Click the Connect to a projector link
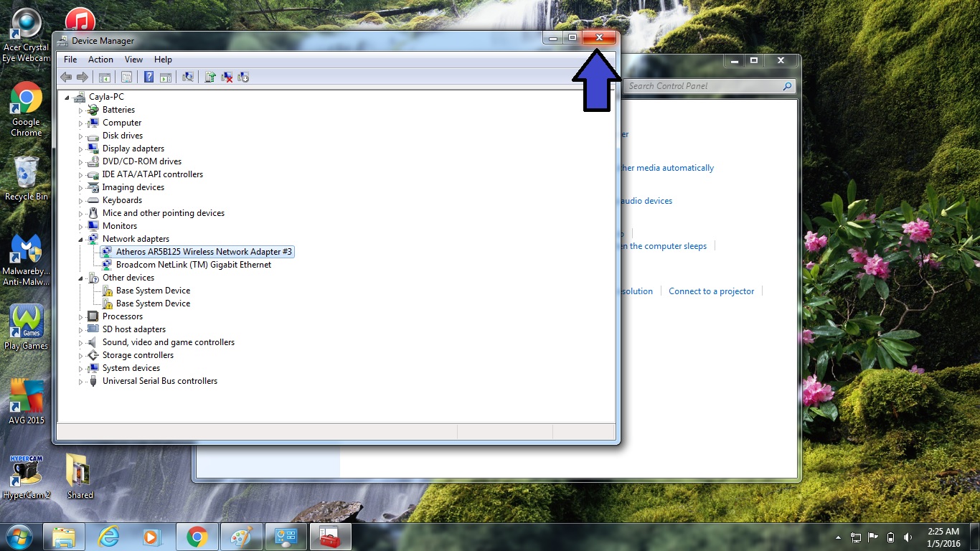Image resolution: width=980 pixels, height=551 pixels. pyautogui.click(x=712, y=291)
